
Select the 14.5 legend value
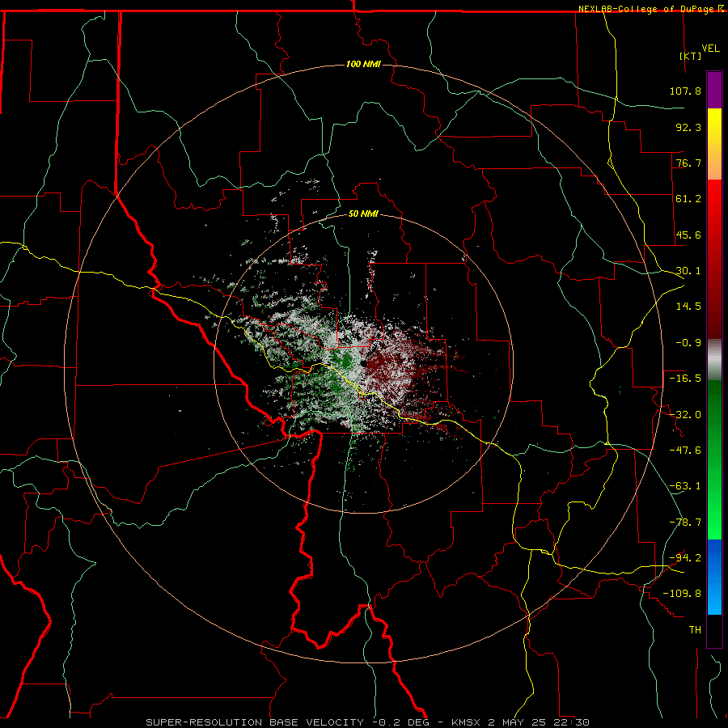[688, 307]
